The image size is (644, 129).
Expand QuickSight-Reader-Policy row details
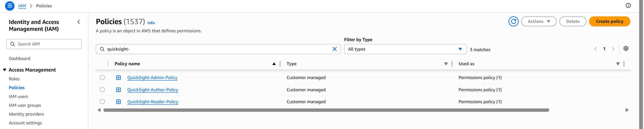point(119,102)
